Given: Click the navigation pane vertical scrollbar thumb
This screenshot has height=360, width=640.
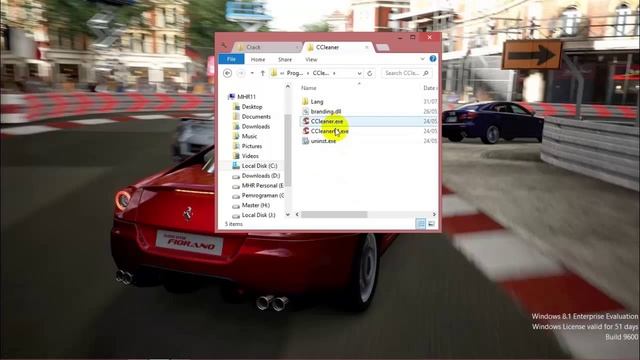Looking at the screenshot, I should point(288,151).
